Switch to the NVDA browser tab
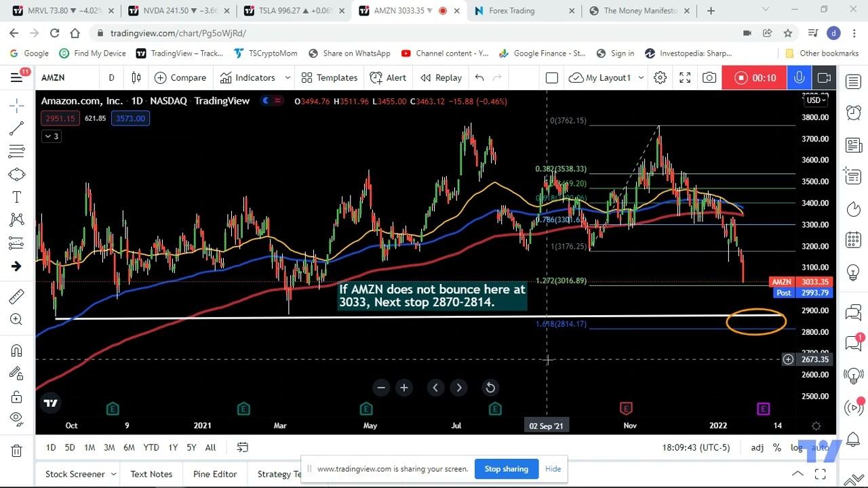 (x=180, y=11)
